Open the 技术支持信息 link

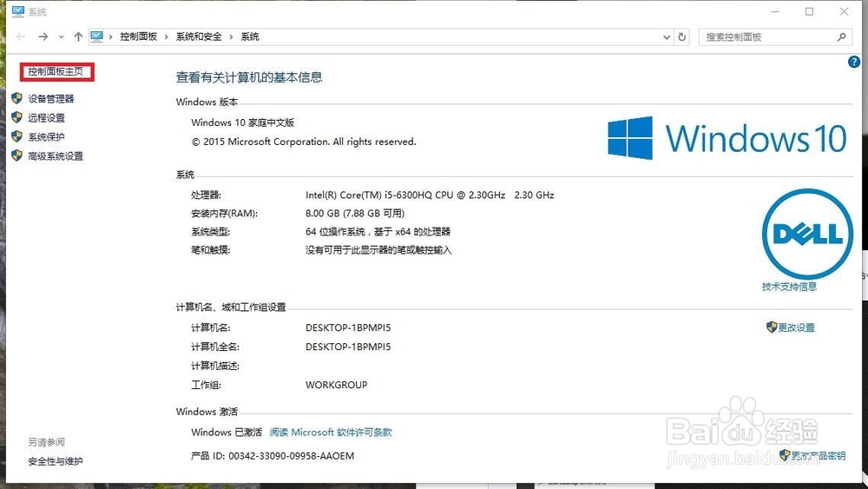pyautogui.click(x=789, y=287)
